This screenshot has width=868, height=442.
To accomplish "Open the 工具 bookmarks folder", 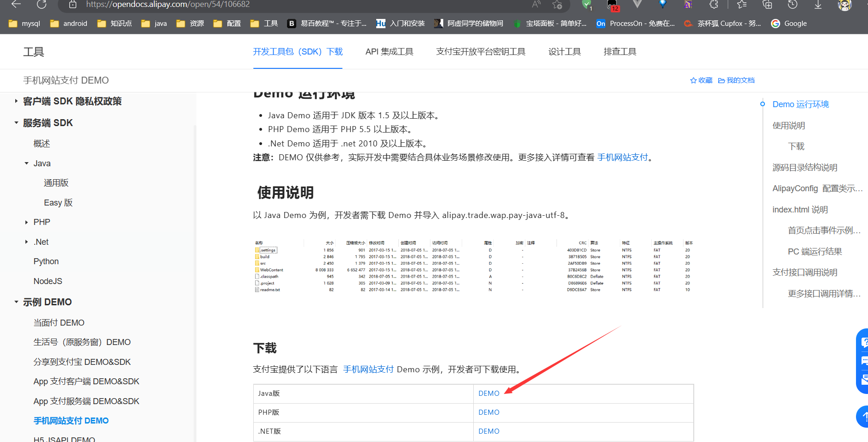I will click(264, 24).
